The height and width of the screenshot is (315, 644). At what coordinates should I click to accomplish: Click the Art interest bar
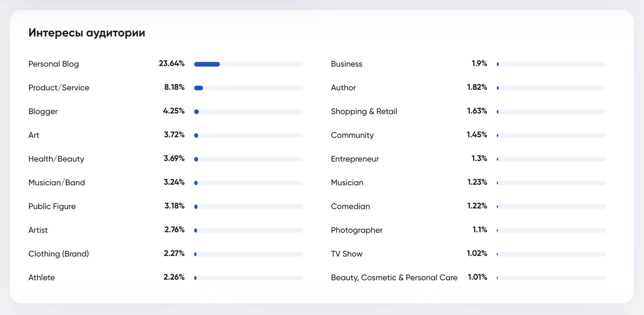click(x=248, y=135)
